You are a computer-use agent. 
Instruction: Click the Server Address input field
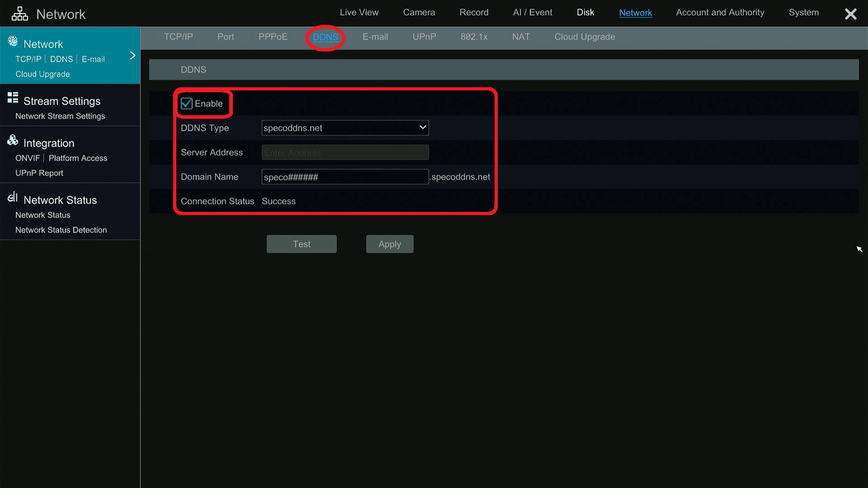coord(345,152)
